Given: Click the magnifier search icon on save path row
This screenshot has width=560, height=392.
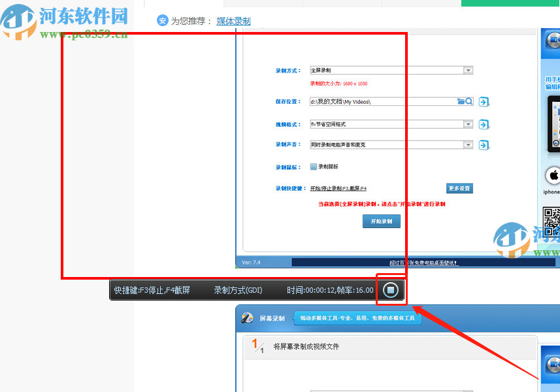Looking at the screenshot, I should point(469,101).
